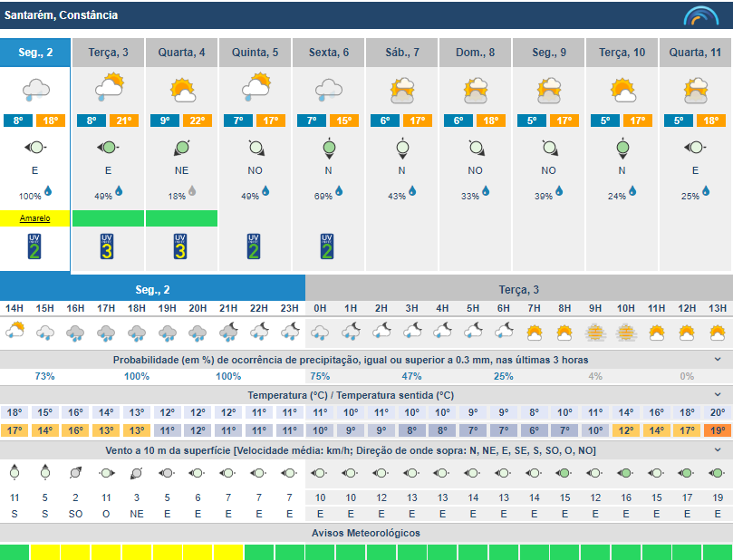The width and height of the screenshot is (733, 560).
Task: Collapse the Vento a 10 m section
Action: tap(718, 450)
